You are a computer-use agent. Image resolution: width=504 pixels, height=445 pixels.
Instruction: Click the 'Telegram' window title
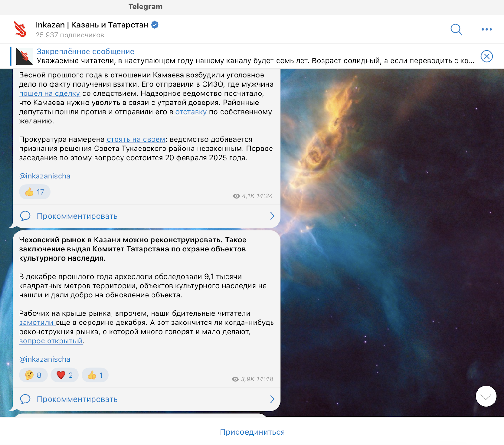point(145,7)
